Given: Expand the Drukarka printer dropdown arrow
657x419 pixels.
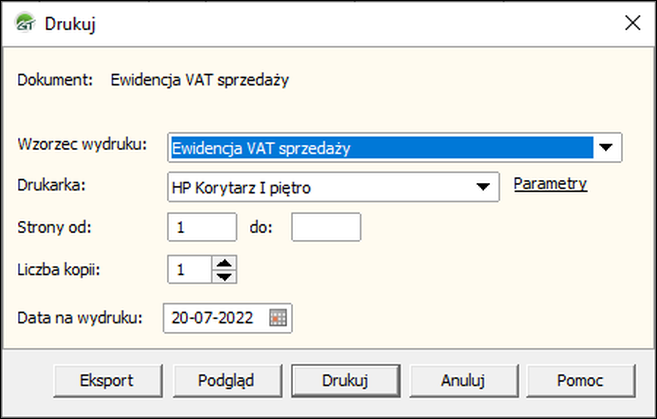Looking at the screenshot, I should point(483,187).
